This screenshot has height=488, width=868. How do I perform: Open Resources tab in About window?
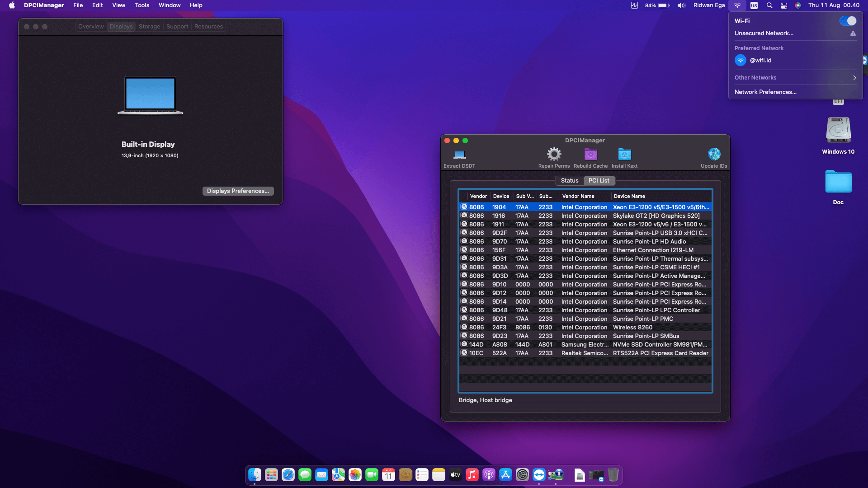(x=208, y=27)
